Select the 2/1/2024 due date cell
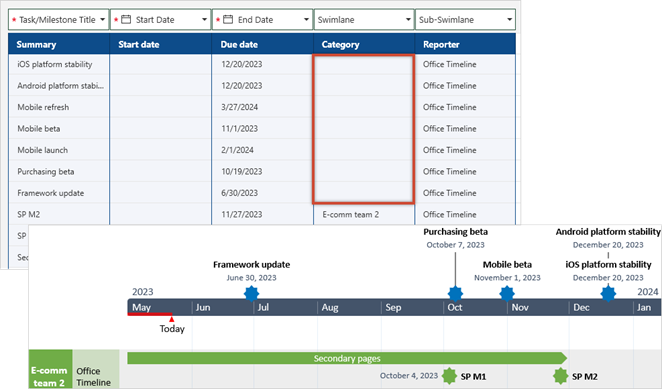662x389 pixels. [262, 150]
